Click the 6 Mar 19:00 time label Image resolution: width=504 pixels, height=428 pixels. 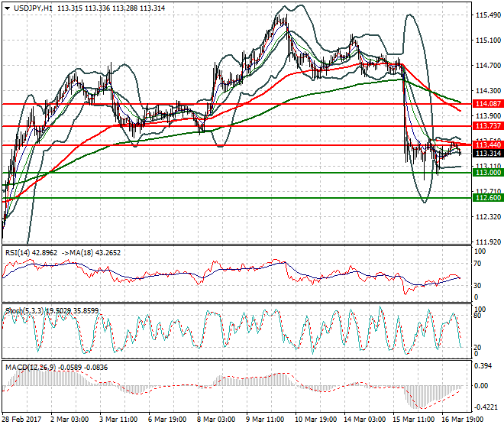(167, 420)
